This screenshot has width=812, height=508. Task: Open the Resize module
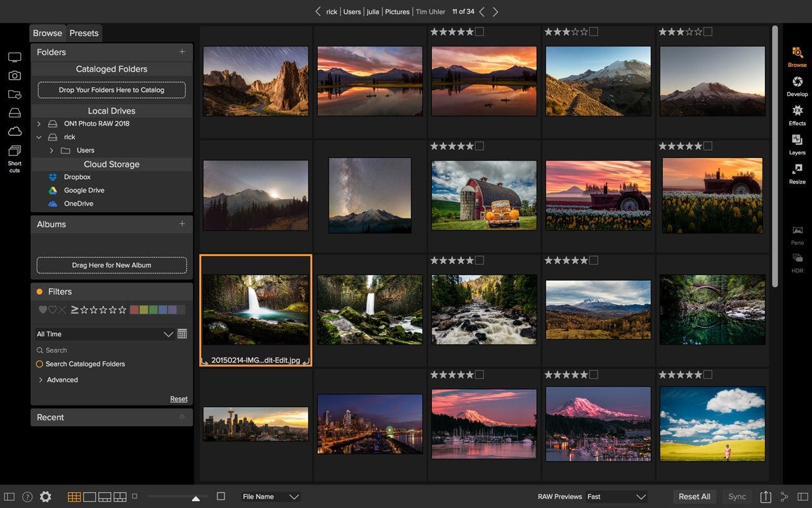pyautogui.click(x=797, y=174)
